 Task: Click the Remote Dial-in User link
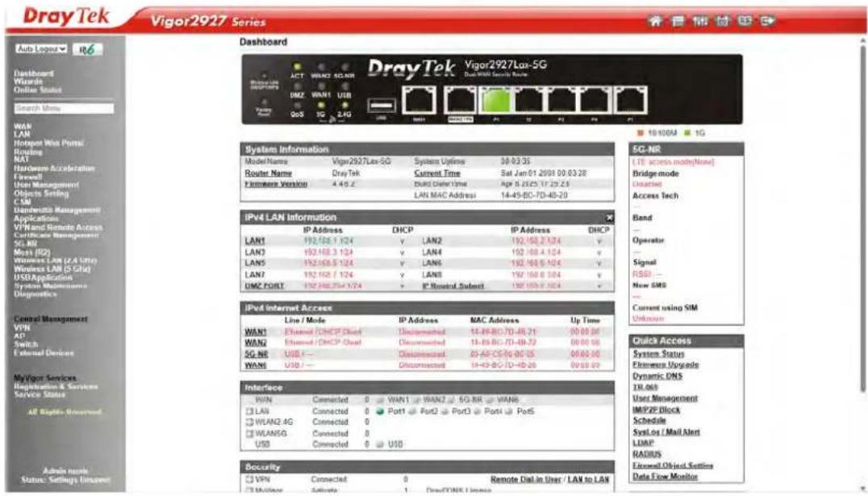(x=527, y=479)
